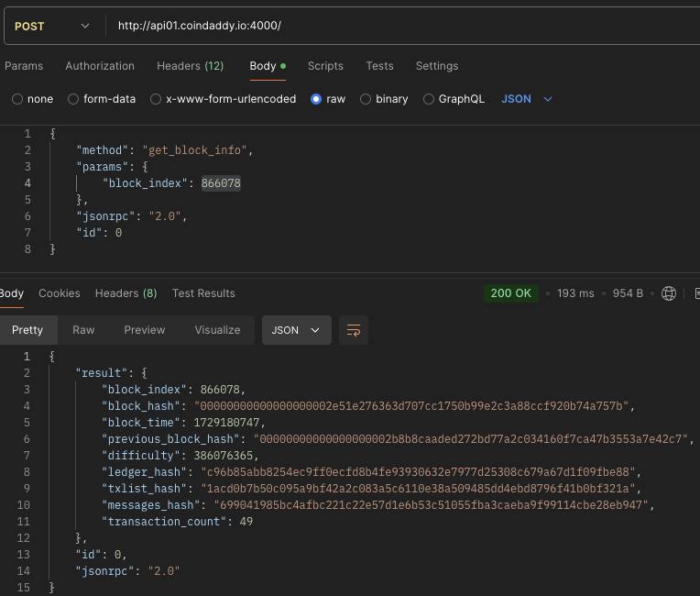This screenshot has width=700, height=596.
Task: Click the messages_hash value in response
Action: pos(432,505)
